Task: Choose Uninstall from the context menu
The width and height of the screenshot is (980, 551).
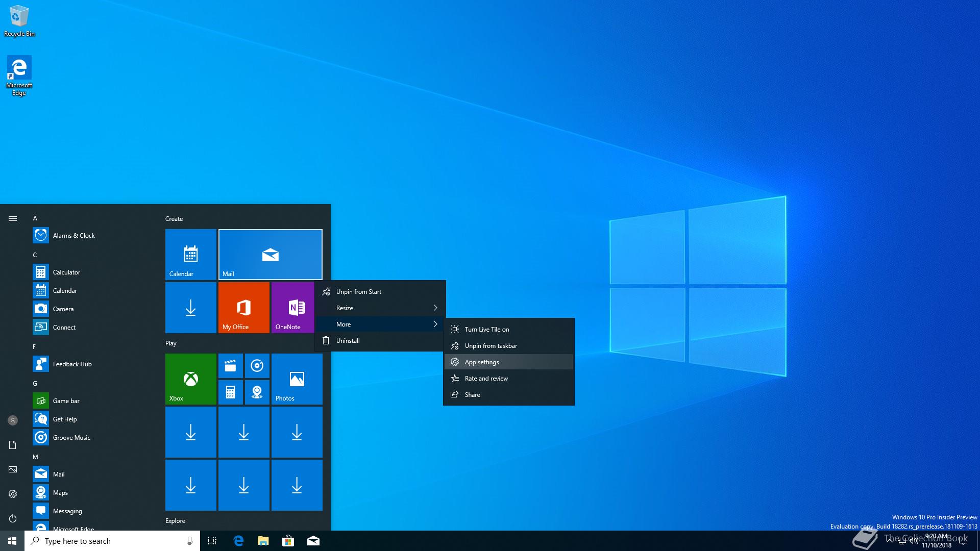Action: click(x=380, y=341)
